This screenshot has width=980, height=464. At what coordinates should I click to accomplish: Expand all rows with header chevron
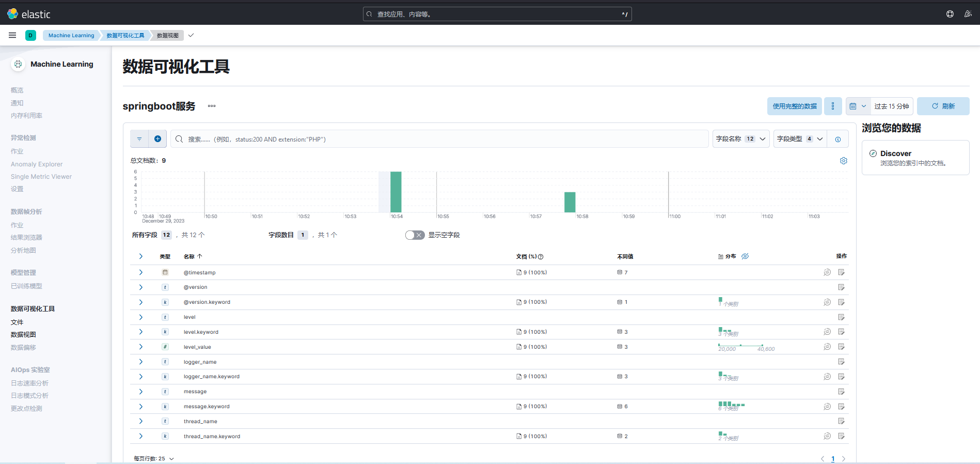pyautogui.click(x=140, y=256)
